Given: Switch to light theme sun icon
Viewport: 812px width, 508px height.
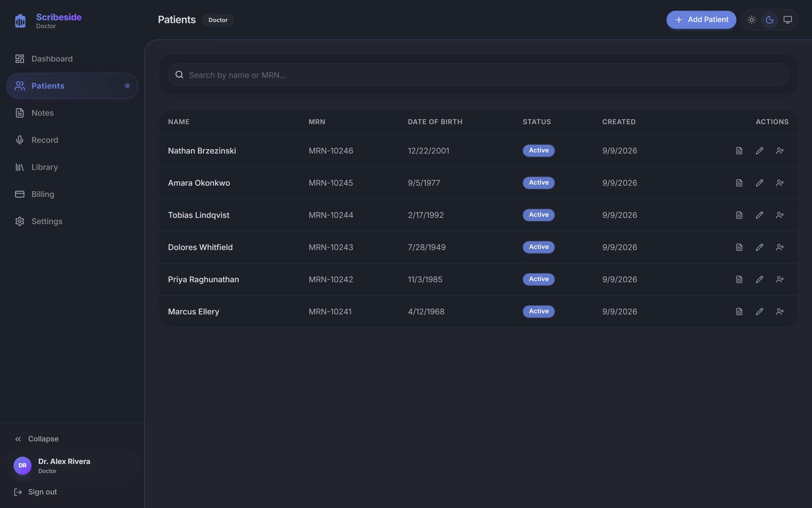Looking at the screenshot, I should [752, 20].
